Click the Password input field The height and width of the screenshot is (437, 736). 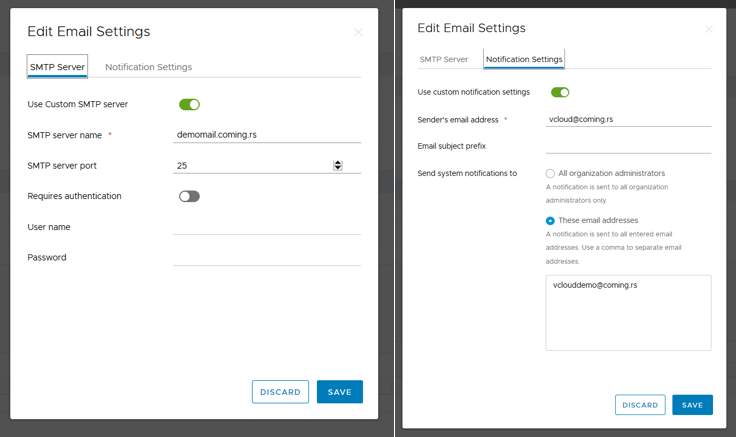[x=266, y=258]
